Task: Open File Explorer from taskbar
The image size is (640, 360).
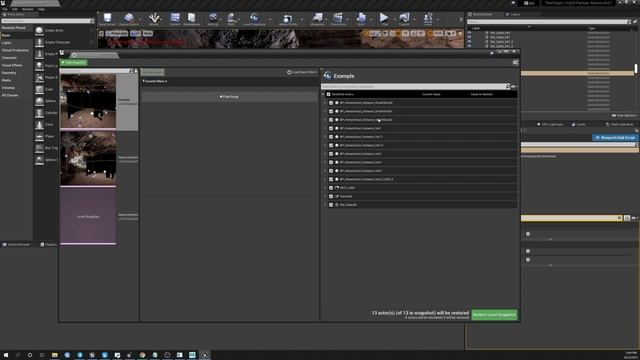Action: [55, 355]
